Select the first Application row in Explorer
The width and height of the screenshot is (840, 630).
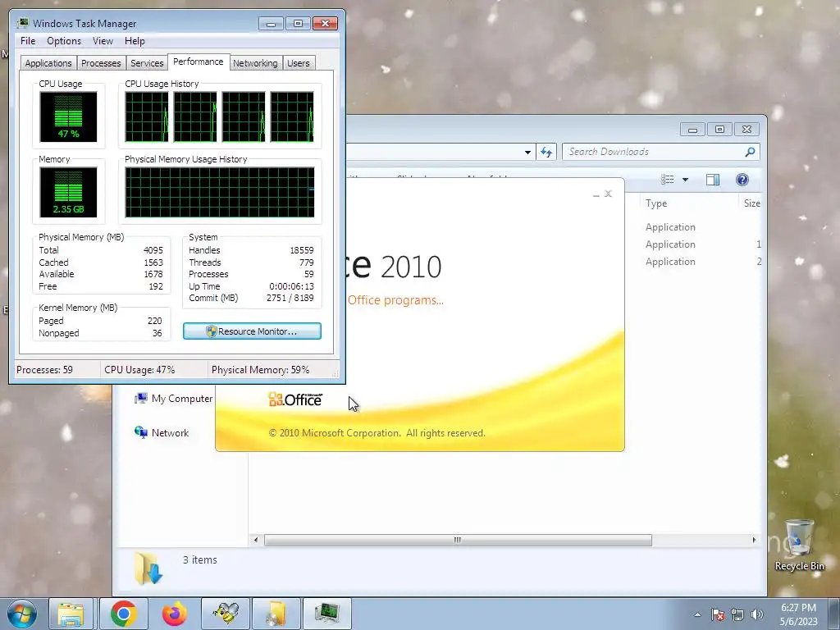pos(670,227)
